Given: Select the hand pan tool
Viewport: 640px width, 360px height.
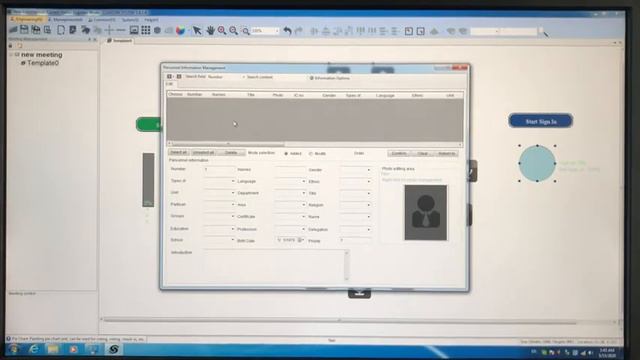Looking at the screenshot, I should pyautogui.click(x=210, y=31).
